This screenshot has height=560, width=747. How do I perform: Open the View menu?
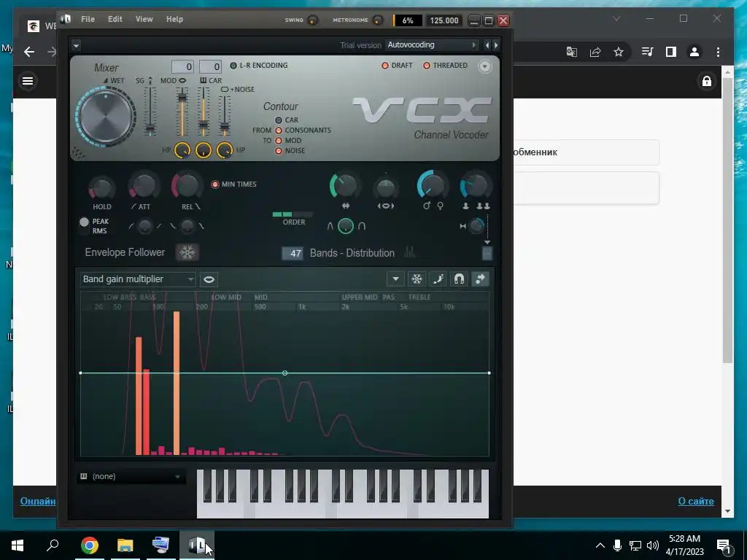[144, 19]
